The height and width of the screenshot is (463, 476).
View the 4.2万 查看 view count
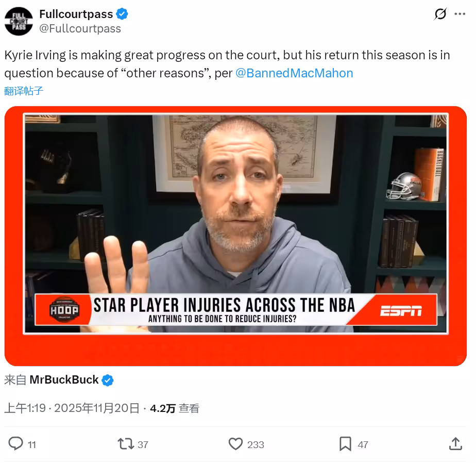coord(175,408)
